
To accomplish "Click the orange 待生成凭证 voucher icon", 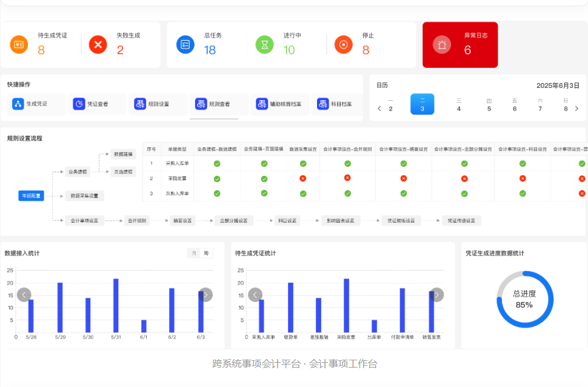I will coord(19,45).
